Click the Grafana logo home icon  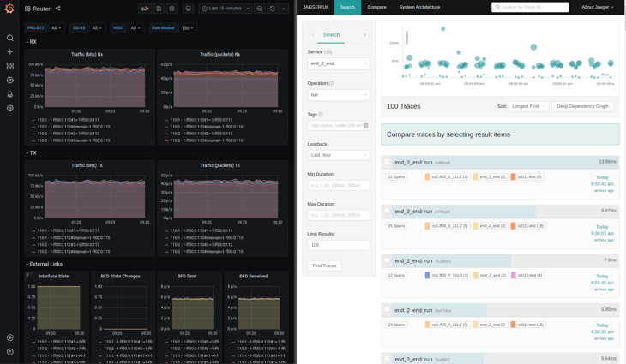click(9, 9)
